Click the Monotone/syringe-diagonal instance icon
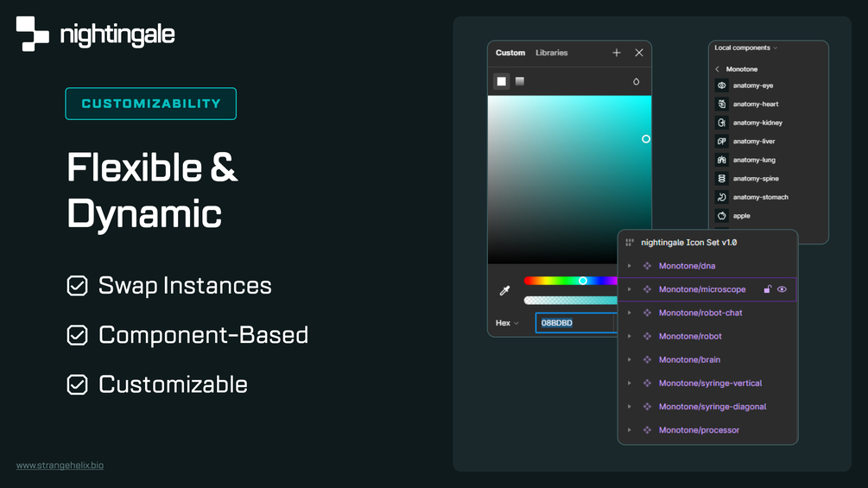The height and width of the screenshot is (488, 868). (647, 407)
